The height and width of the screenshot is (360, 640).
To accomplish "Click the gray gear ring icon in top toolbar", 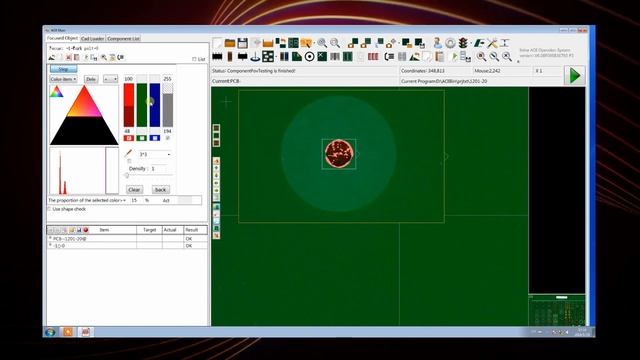I will (450, 43).
